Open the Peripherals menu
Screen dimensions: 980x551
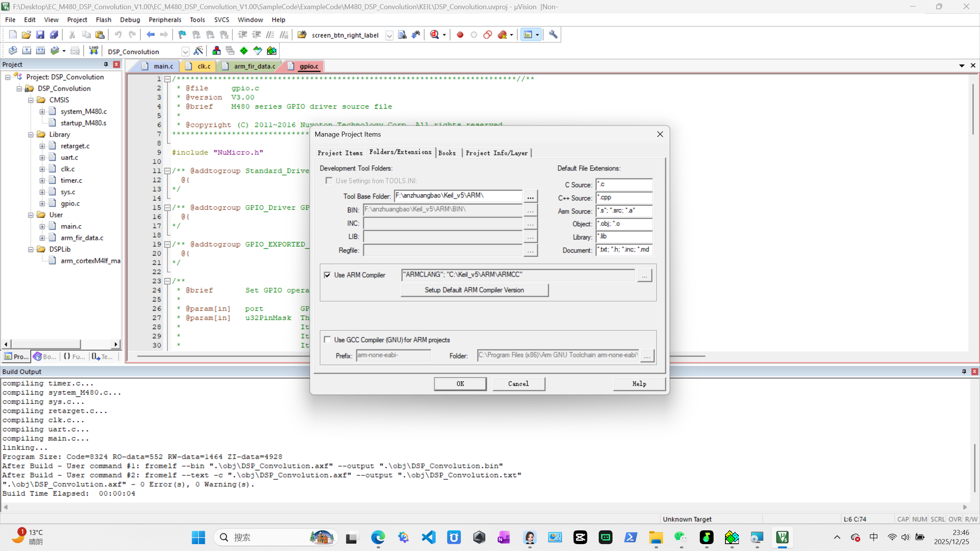coord(165,20)
